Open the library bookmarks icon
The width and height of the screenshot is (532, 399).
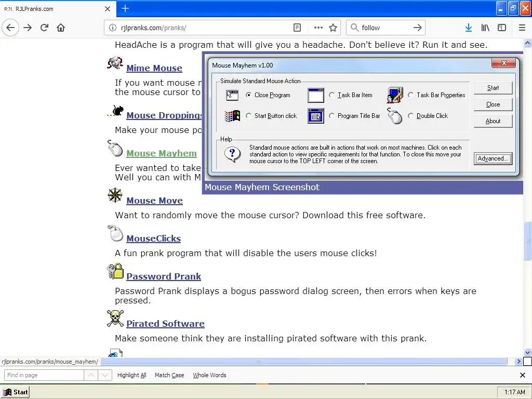click(485, 28)
